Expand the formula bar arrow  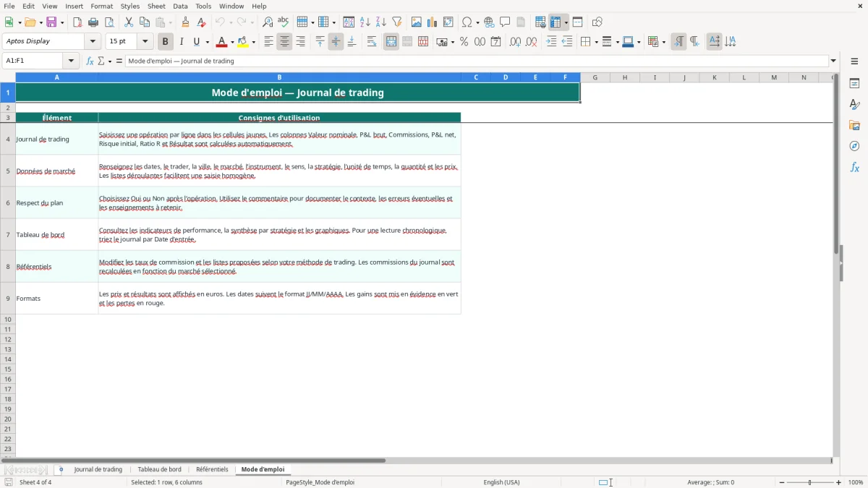[x=833, y=61]
